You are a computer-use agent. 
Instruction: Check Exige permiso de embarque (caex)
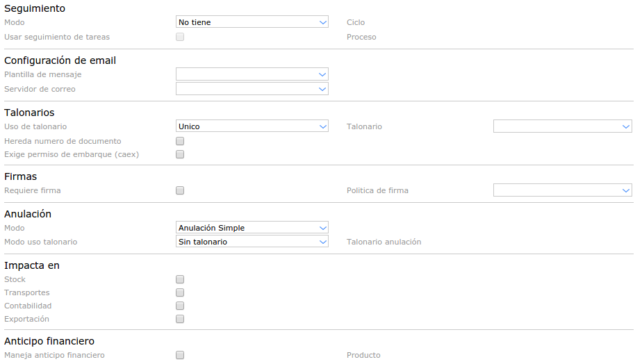[x=180, y=154]
